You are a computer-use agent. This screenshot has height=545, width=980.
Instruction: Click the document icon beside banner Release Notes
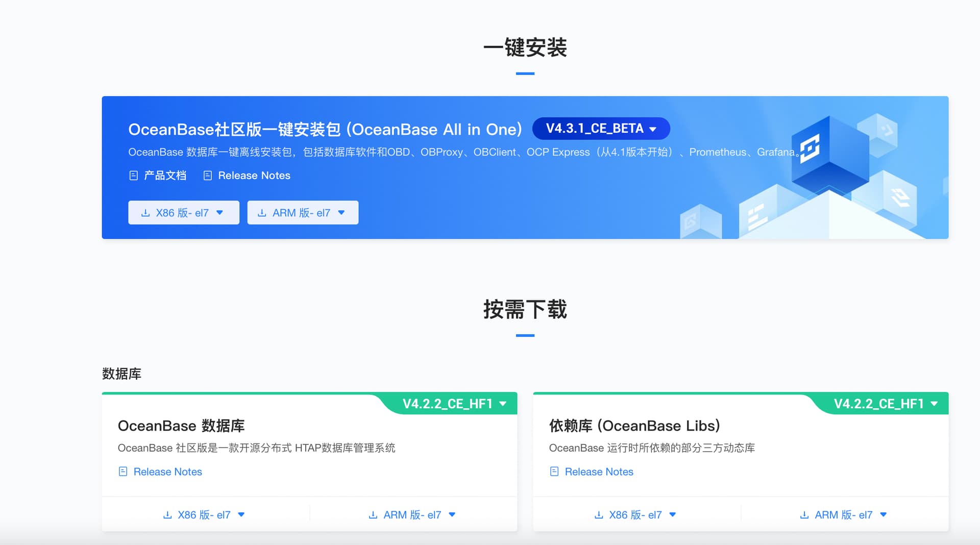(x=208, y=176)
